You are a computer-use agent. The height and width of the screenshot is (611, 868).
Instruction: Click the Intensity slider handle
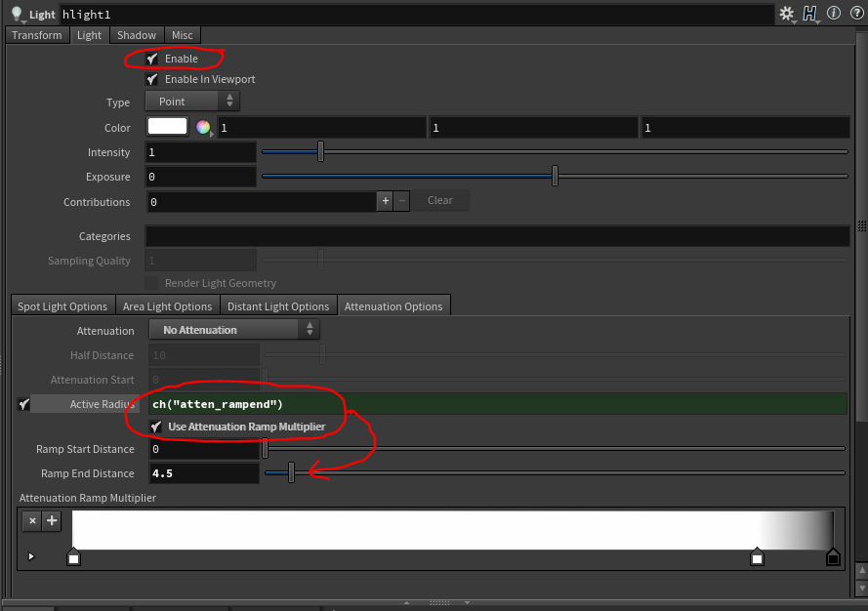tap(320, 151)
